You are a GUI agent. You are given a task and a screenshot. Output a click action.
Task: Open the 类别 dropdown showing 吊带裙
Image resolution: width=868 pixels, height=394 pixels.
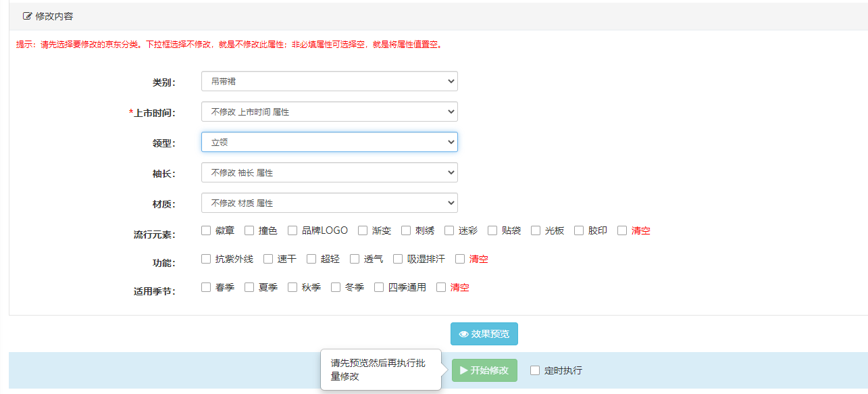(329, 81)
